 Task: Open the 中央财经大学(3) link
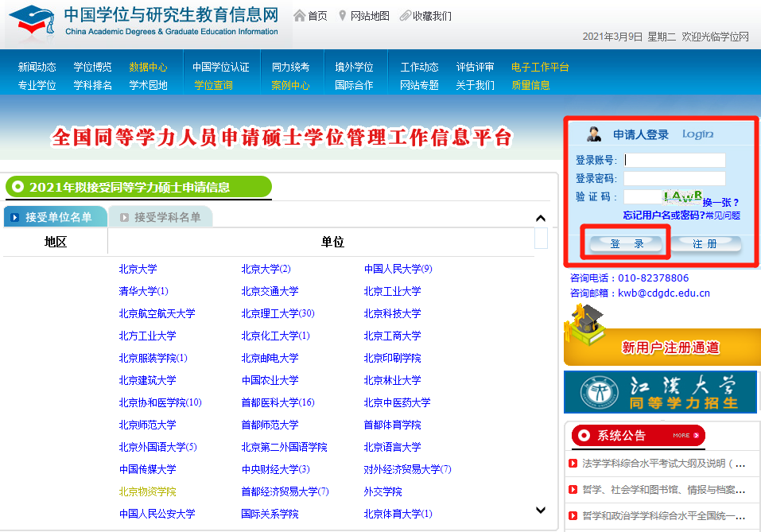pos(276,469)
